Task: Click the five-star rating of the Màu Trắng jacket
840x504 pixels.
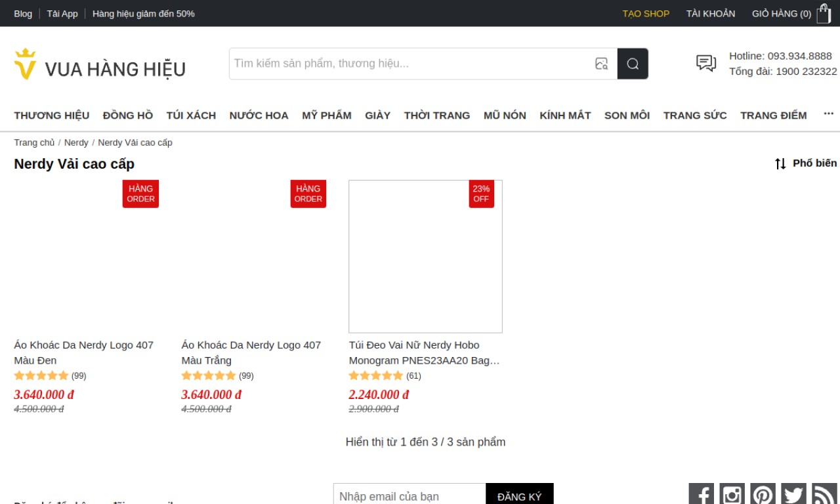Action: pos(209,376)
